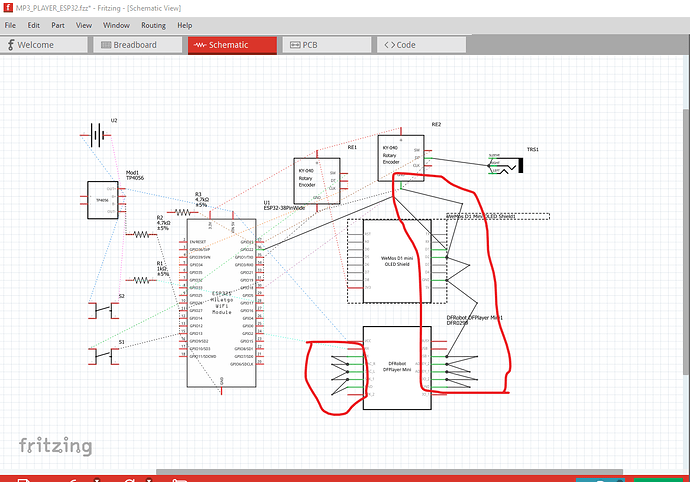The width and height of the screenshot is (690, 482).
Task: Open the Part menu
Action: (x=58, y=24)
